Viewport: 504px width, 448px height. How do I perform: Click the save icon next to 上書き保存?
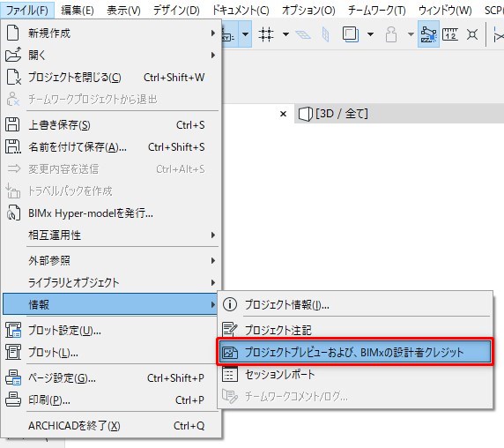coord(12,124)
